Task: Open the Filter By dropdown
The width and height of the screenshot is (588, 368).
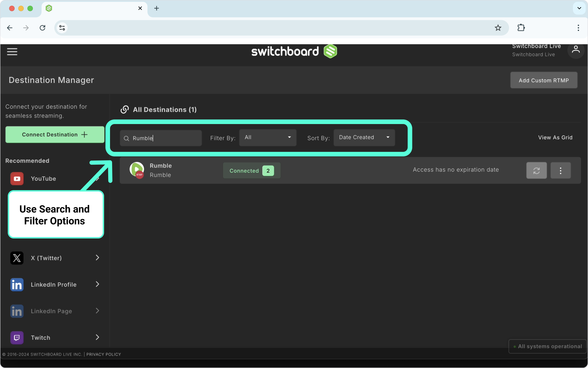Action: click(x=268, y=137)
